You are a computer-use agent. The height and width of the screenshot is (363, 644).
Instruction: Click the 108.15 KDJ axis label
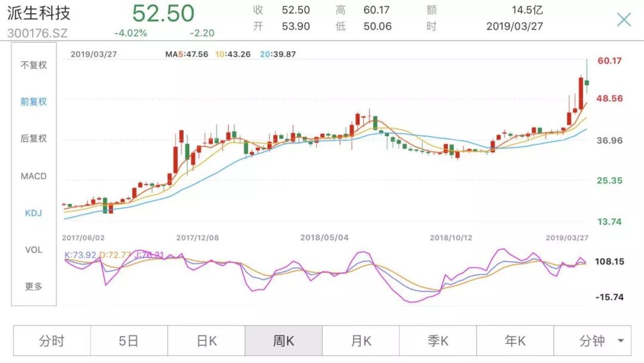click(x=609, y=262)
